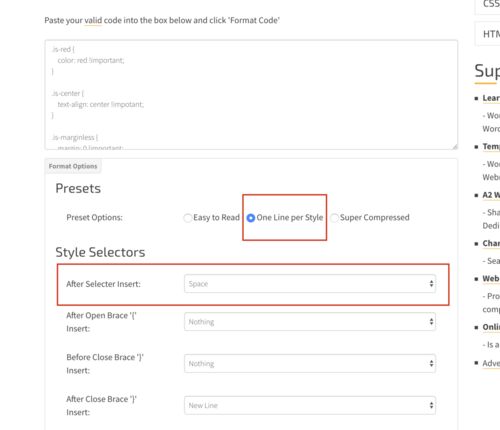This screenshot has height=430, width=500.
Task: Click inside the CSS code input box
Action: pos(251,95)
